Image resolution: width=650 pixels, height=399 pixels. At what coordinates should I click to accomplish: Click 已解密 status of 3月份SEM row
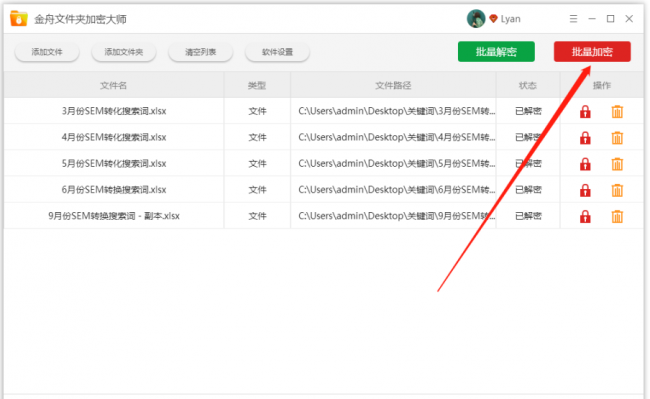point(528,111)
